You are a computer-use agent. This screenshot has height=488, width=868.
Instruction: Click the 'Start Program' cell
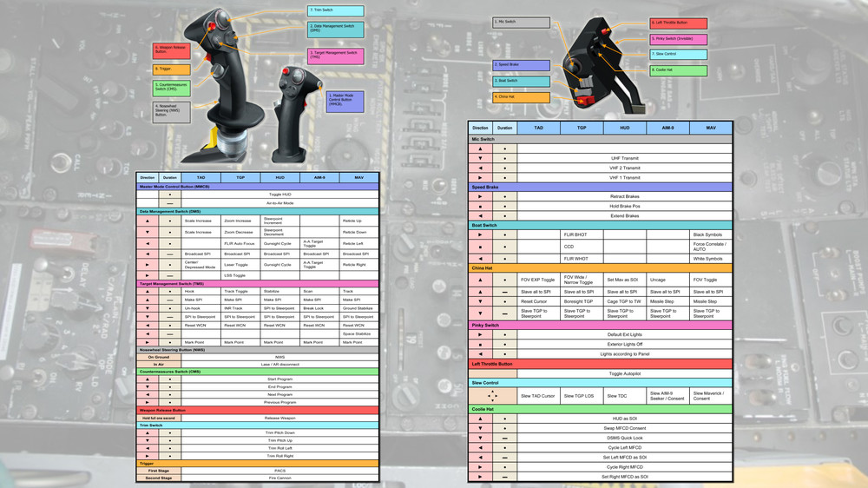(x=280, y=379)
